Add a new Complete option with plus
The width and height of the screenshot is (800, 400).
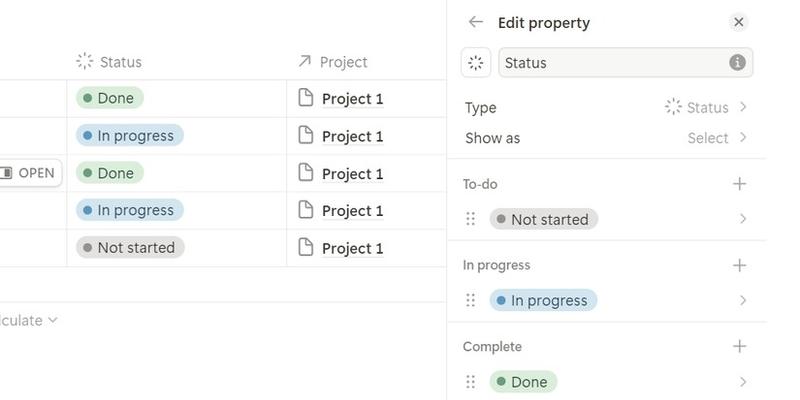point(739,346)
